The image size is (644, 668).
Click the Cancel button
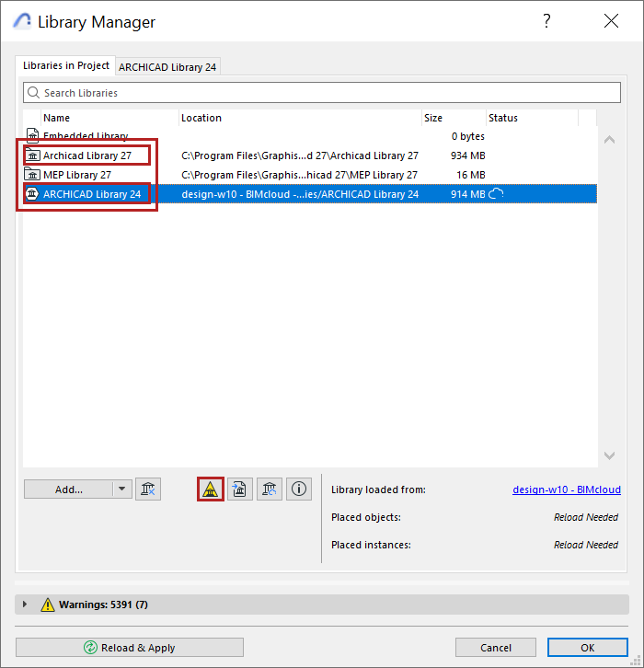(x=495, y=648)
